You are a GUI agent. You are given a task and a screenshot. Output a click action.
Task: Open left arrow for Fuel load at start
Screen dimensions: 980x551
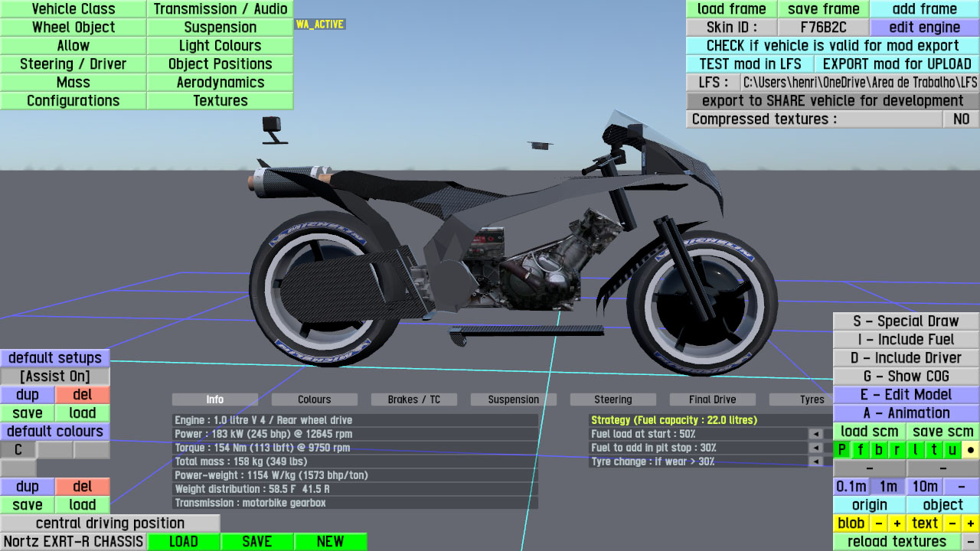(x=817, y=434)
